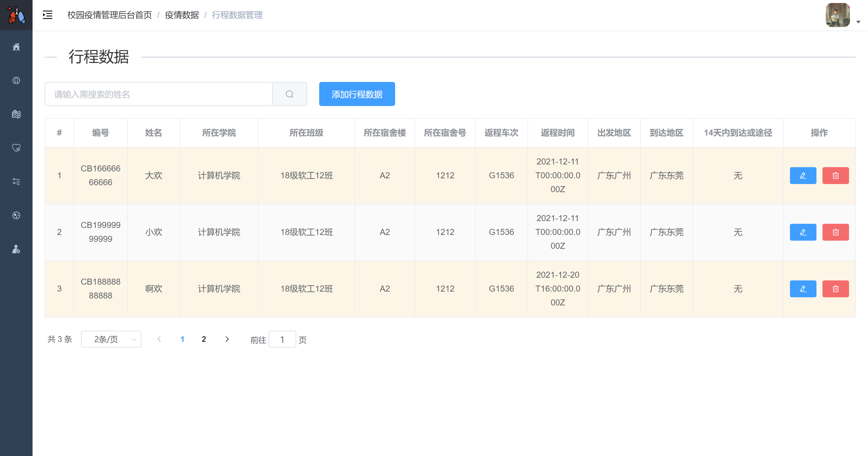This screenshot has width=868, height=456.
Task: Click the user avatar thumbnail
Action: (x=837, y=15)
